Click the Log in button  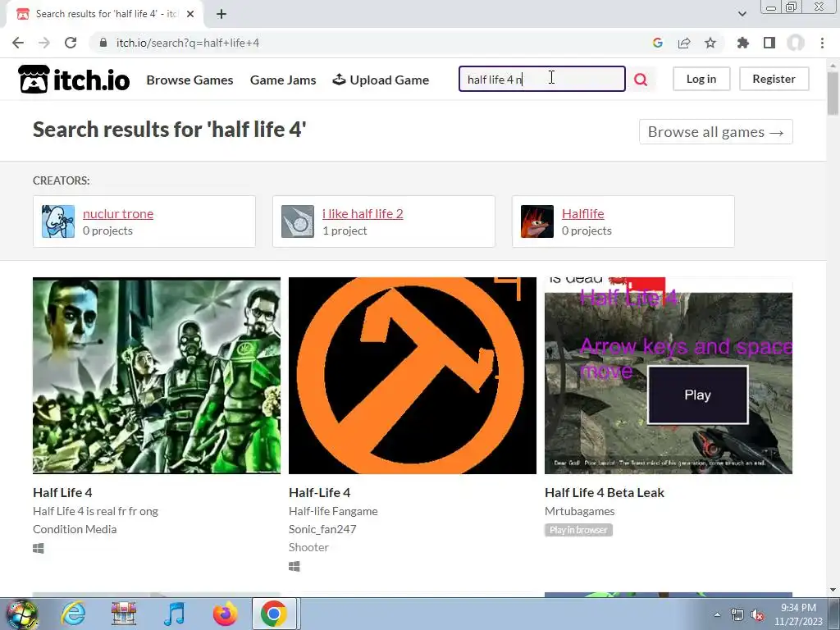click(x=701, y=79)
